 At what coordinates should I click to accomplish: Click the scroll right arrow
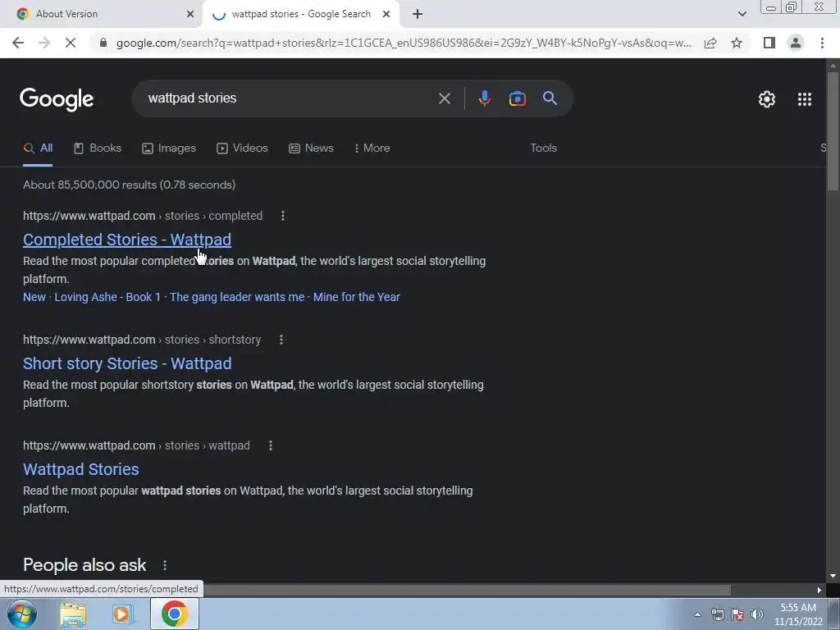click(x=819, y=591)
